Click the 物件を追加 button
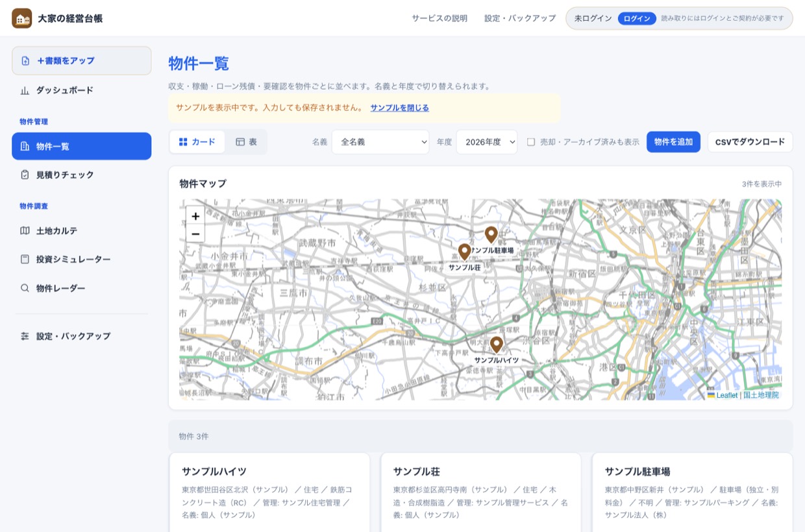This screenshot has width=805, height=532. pos(673,142)
